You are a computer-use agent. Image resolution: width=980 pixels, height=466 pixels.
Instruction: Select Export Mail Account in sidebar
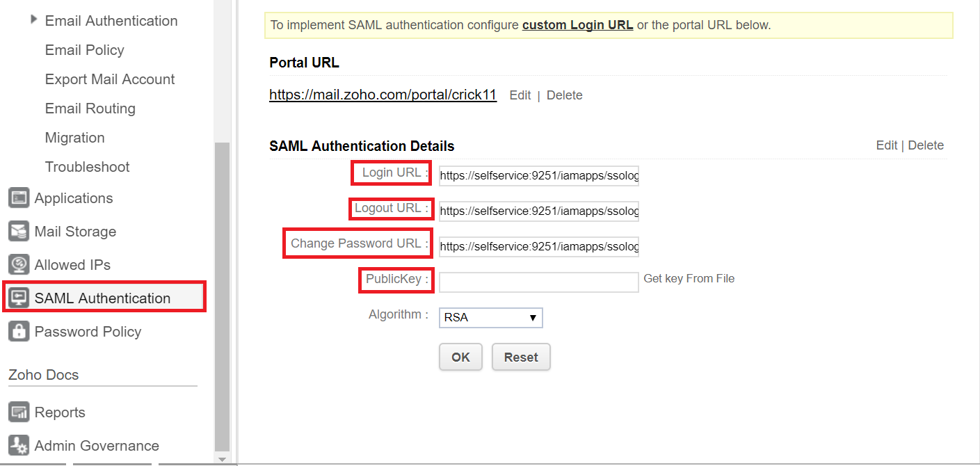click(x=110, y=79)
